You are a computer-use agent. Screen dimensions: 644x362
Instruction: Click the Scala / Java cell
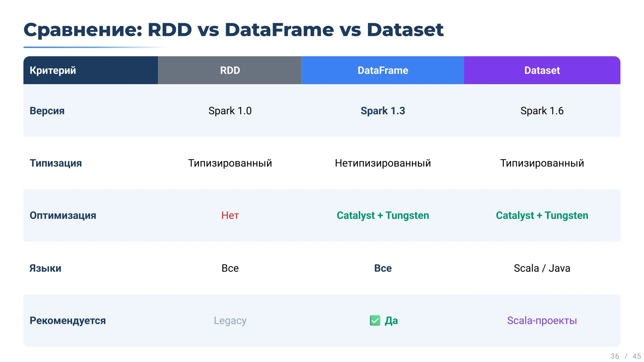[x=542, y=268]
